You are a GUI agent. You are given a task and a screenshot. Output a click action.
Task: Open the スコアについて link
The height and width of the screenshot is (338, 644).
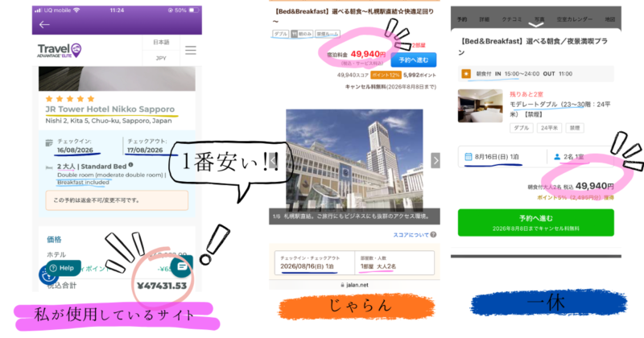411,235
